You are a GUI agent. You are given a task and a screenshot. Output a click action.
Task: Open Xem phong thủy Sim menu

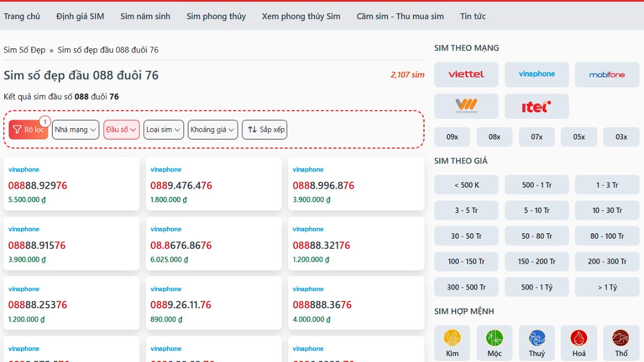tap(301, 16)
